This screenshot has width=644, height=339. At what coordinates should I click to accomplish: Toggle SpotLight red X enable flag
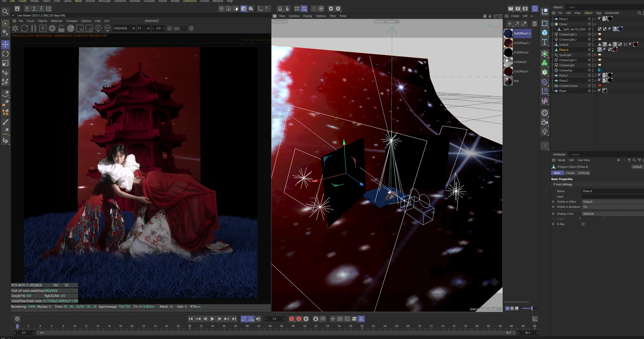coord(595,55)
